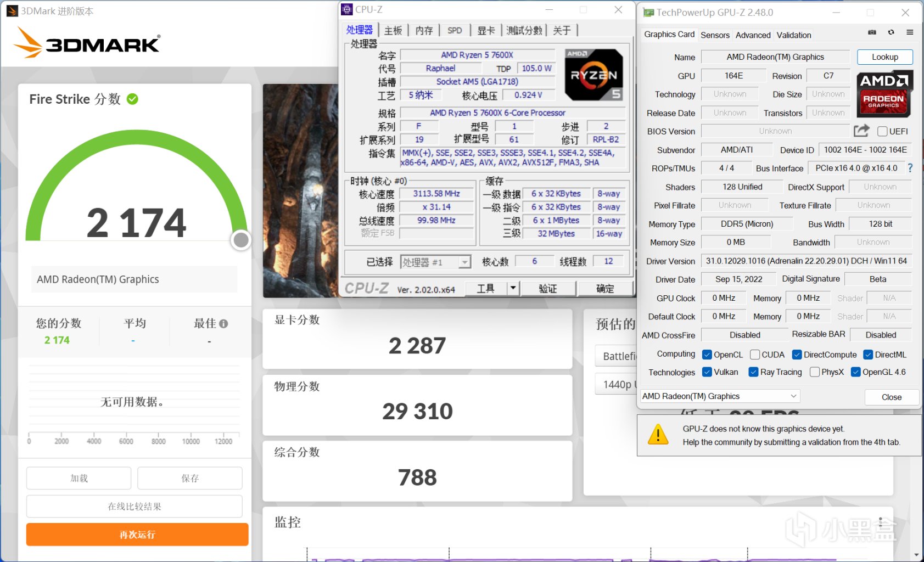
Task: Click the GPU-Z refresh icon
Action: pyautogui.click(x=891, y=32)
